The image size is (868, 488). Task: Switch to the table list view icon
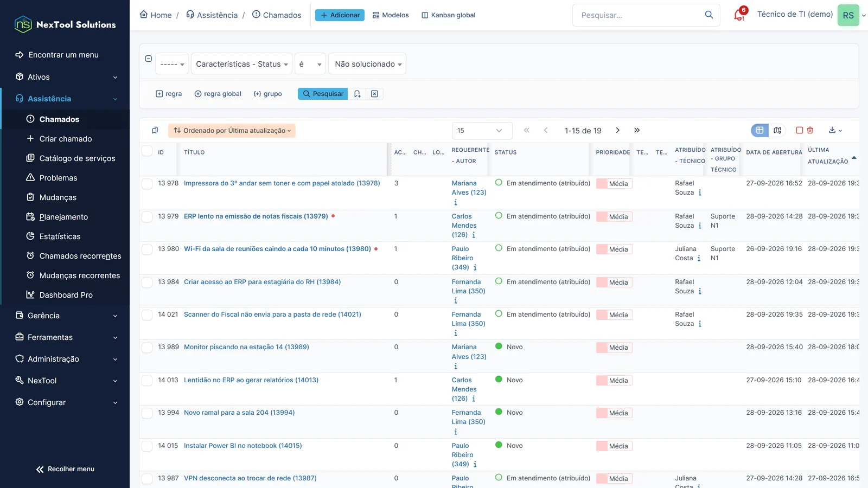759,130
